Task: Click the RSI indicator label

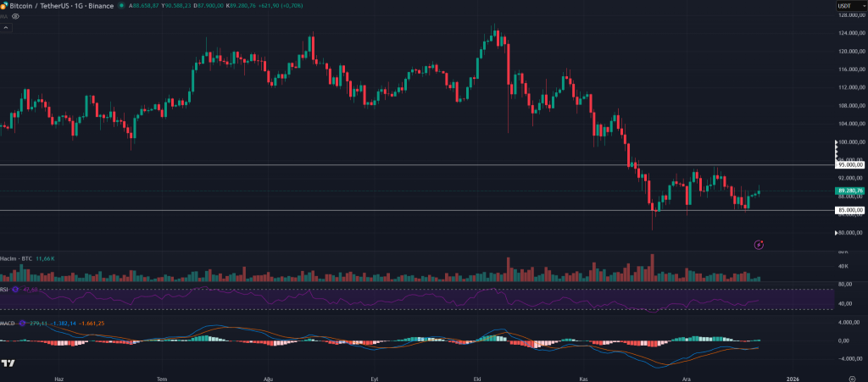Action: pos(4,289)
